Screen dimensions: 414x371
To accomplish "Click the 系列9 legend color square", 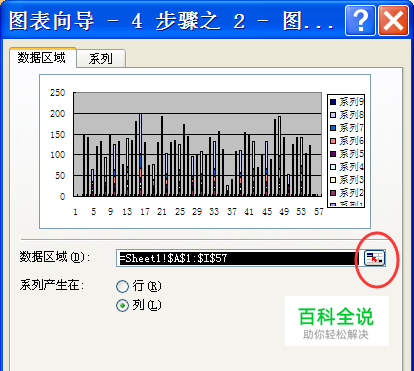I will tap(333, 102).
